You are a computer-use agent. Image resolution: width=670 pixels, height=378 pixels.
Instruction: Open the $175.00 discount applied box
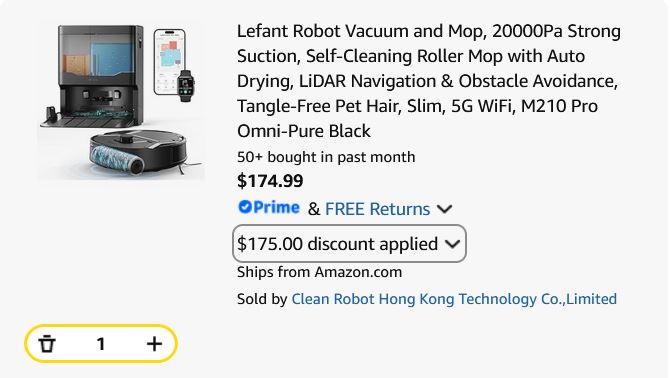tap(349, 243)
